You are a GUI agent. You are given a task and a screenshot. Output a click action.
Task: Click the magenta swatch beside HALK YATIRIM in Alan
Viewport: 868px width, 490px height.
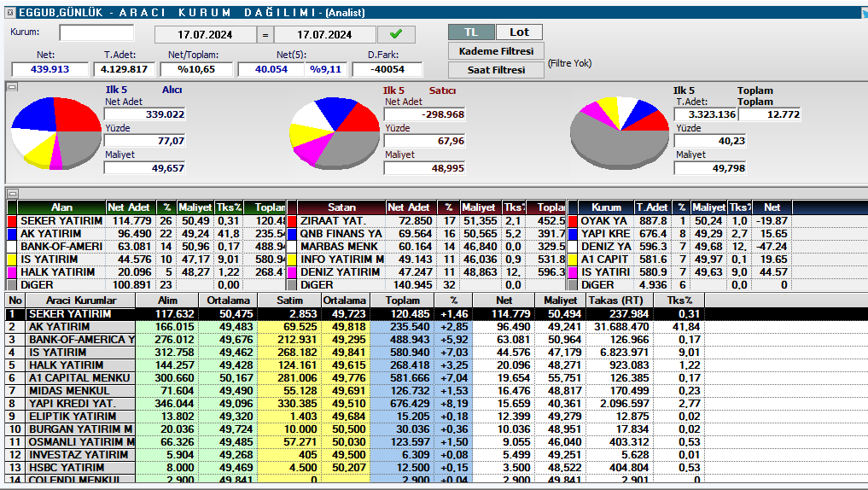[12, 271]
